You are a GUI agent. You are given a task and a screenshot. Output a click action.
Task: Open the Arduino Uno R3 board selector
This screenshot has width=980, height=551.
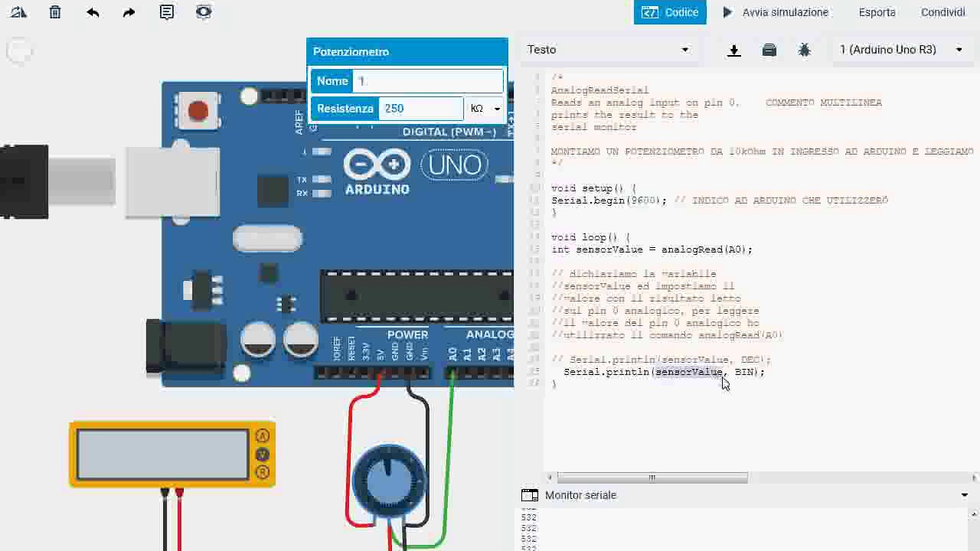[900, 50]
